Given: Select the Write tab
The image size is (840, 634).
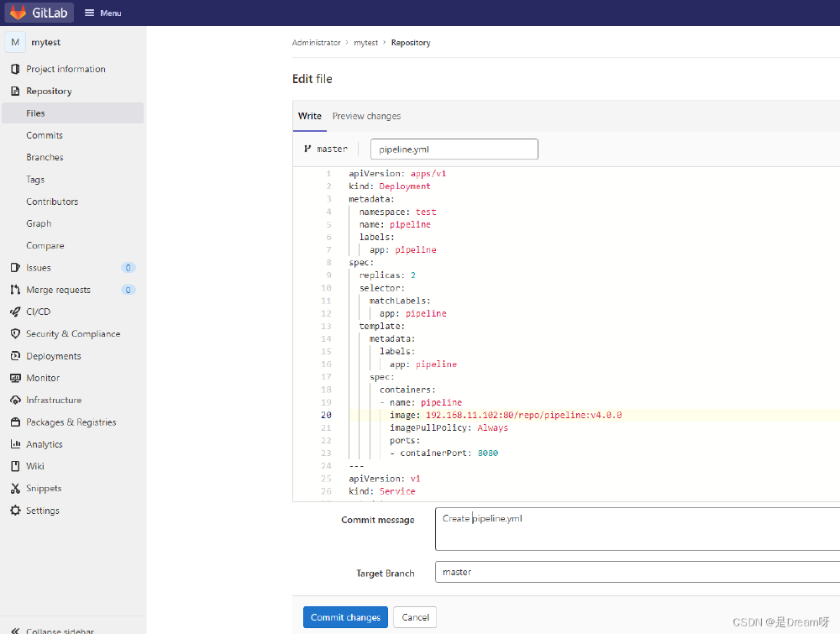Looking at the screenshot, I should [x=310, y=116].
